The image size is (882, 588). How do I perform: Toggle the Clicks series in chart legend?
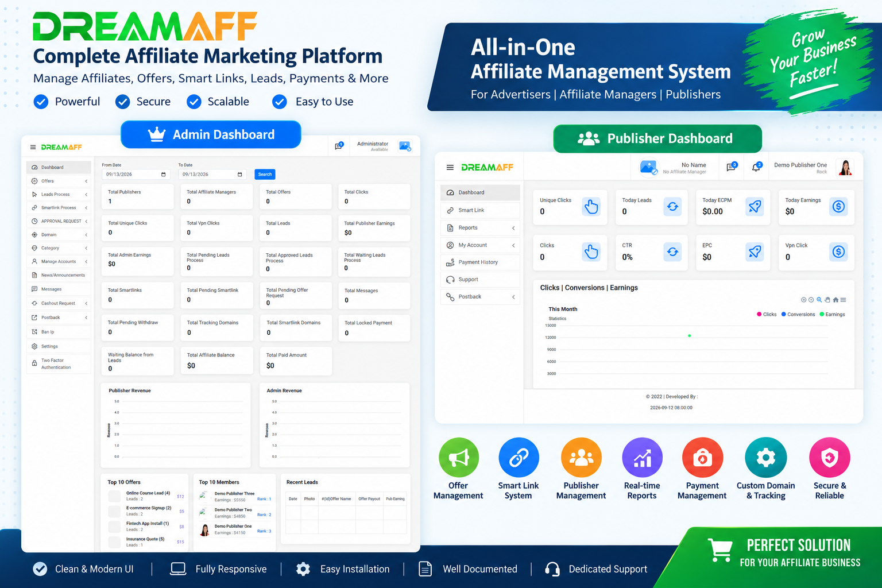[x=767, y=314]
